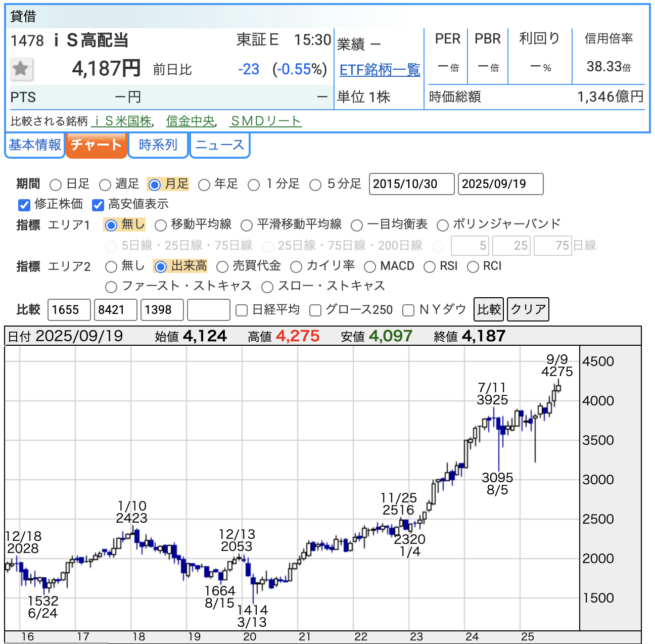
Task: Select the 週足 period option
Action: (105, 185)
